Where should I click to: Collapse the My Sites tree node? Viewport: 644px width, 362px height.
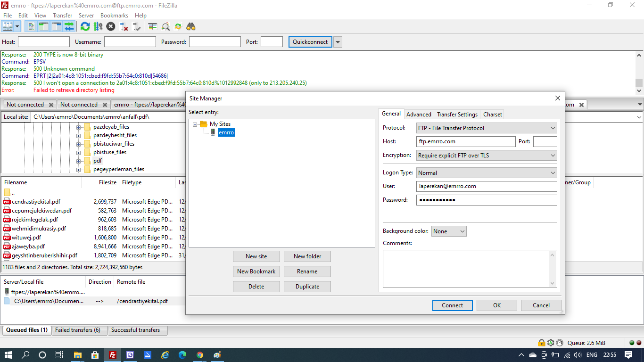coord(195,124)
